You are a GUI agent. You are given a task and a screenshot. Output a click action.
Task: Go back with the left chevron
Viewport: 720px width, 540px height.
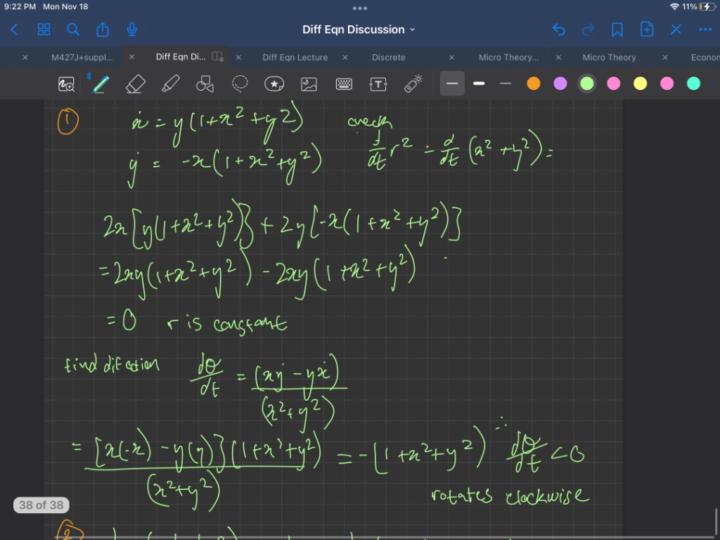(14, 30)
